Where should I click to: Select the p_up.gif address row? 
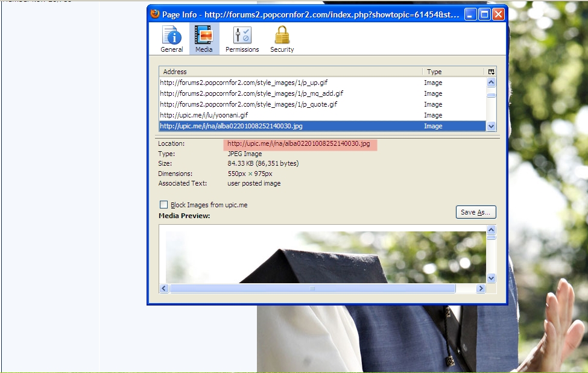coord(323,83)
